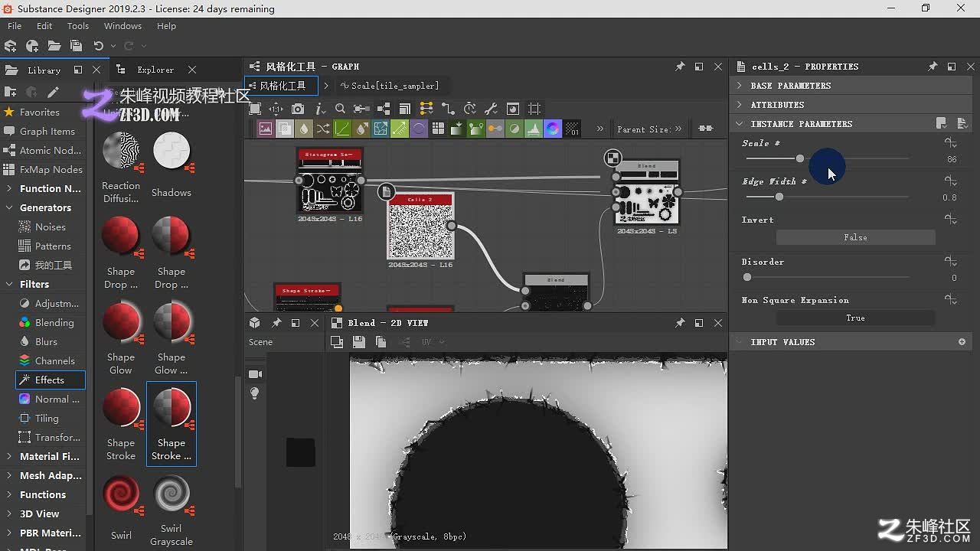980x551 pixels.
Task: Pin the 2D View panel
Action: (680, 323)
